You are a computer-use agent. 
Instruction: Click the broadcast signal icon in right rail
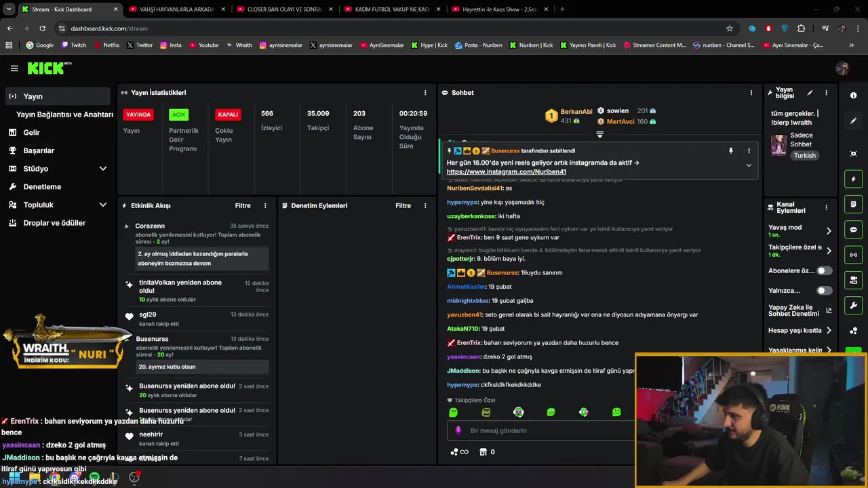point(853,255)
